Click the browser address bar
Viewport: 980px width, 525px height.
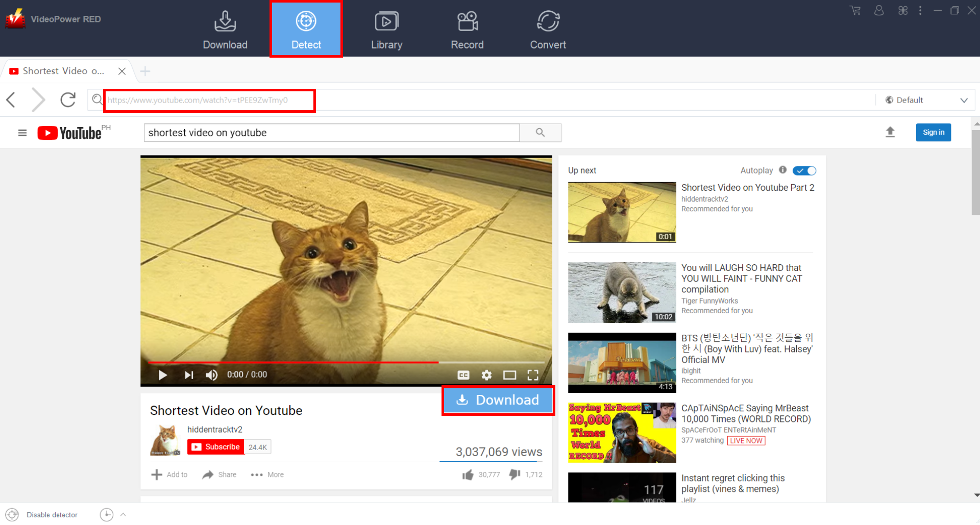209,100
